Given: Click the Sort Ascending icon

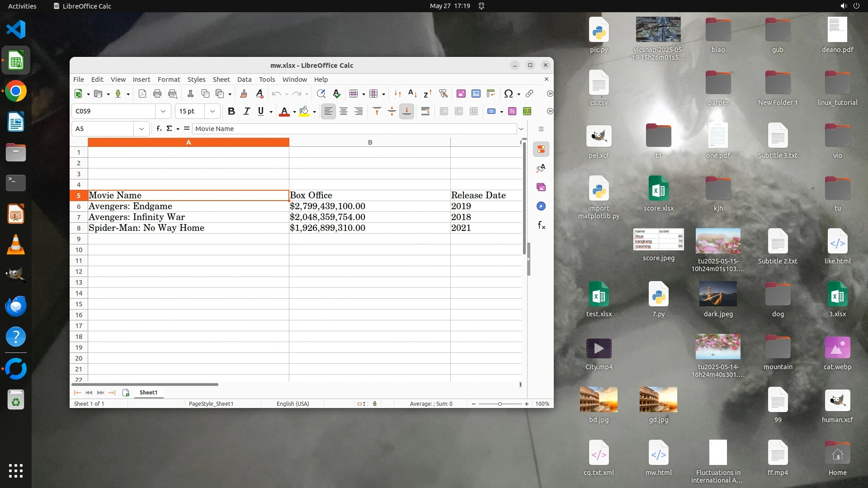Looking at the screenshot, I should 412,94.
